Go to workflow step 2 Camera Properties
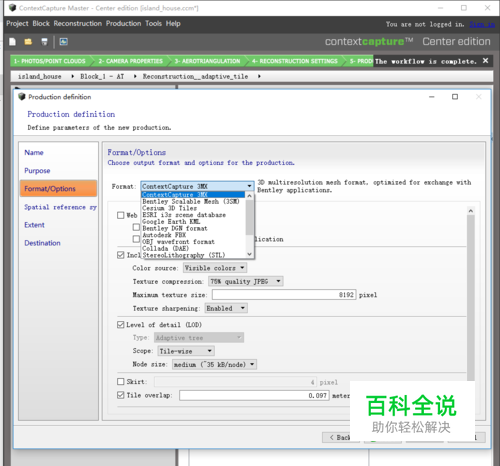The image size is (500, 466). 131,61
